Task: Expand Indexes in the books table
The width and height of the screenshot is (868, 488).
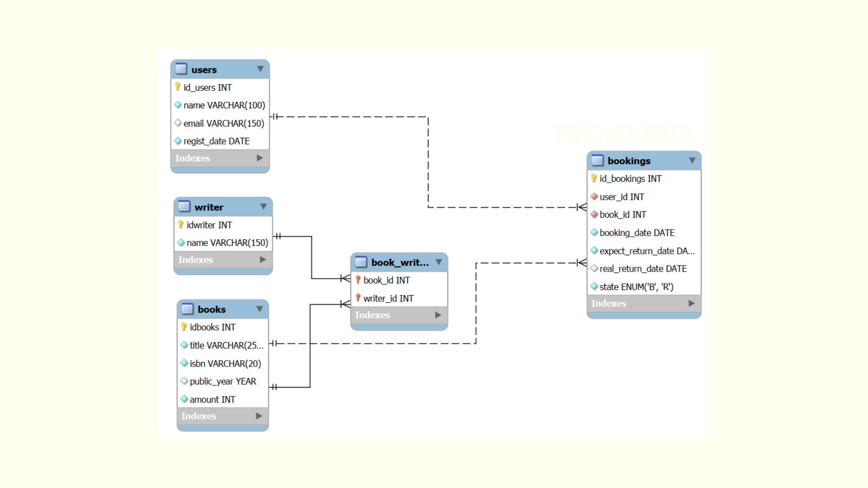Action: coord(259,416)
